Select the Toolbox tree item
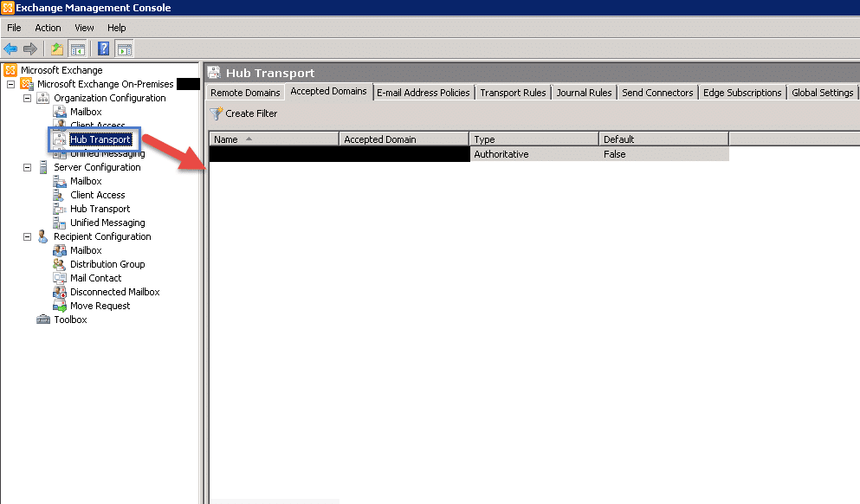 pos(71,320)
